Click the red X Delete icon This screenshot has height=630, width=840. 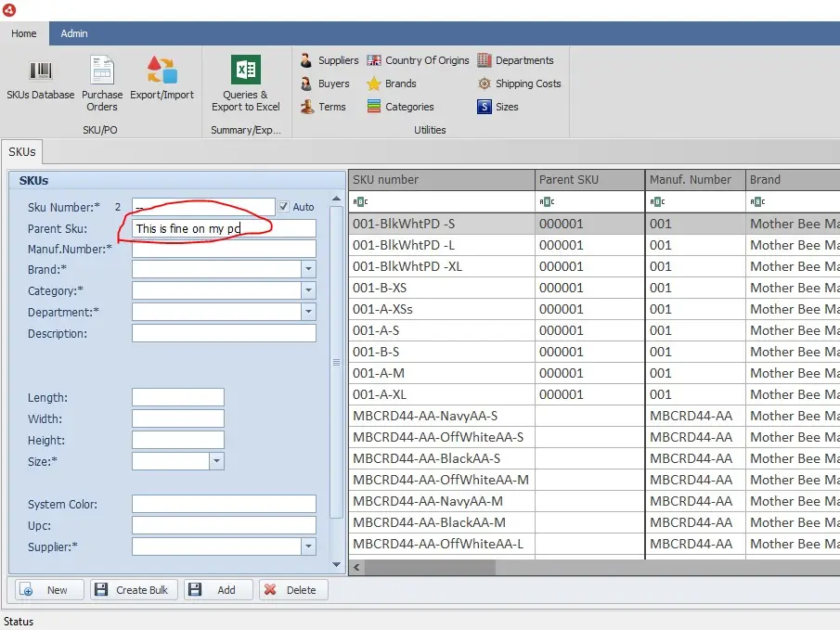click(270, 590)
